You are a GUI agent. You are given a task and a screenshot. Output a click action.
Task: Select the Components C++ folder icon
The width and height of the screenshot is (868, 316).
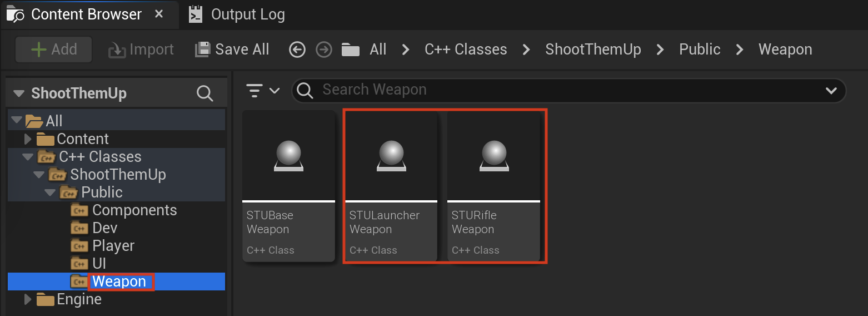pyautogui.click(x=79, y=210)
